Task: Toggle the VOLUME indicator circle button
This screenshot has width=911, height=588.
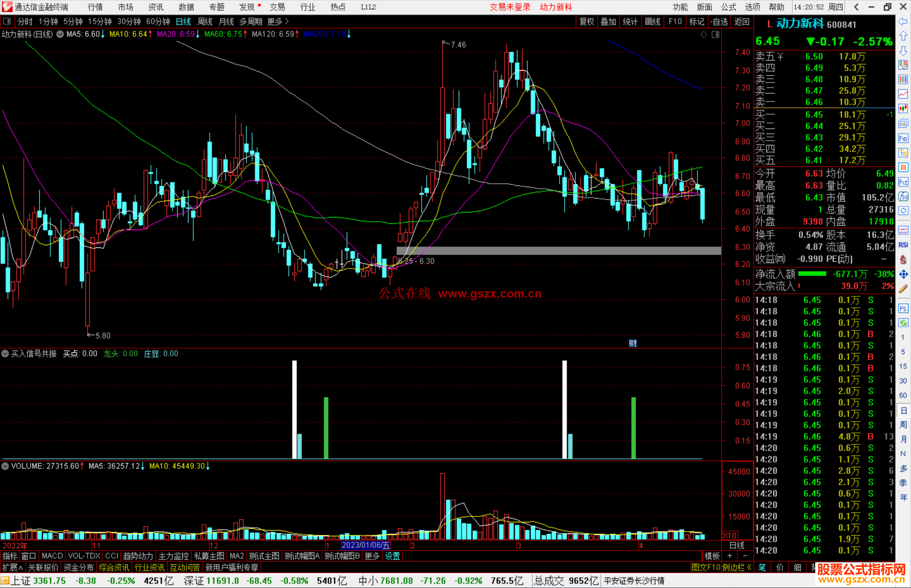Action: click(x=5, y=466)
